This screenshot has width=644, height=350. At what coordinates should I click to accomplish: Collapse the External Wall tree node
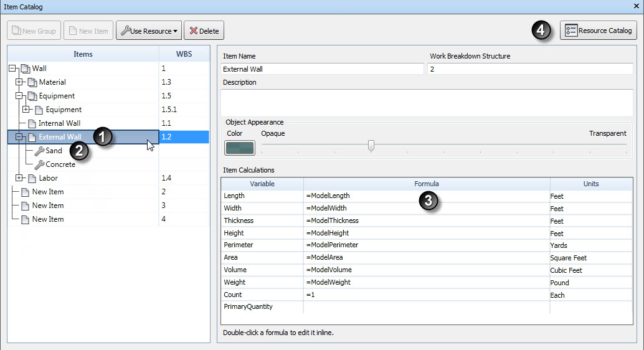click(x=19, y=137)
